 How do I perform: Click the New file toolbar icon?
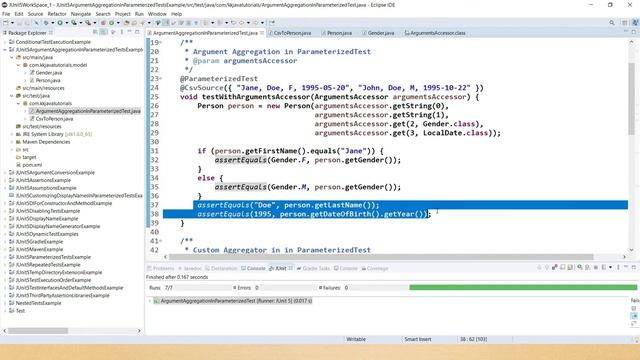pyautogui.click(x=6, y=23)
